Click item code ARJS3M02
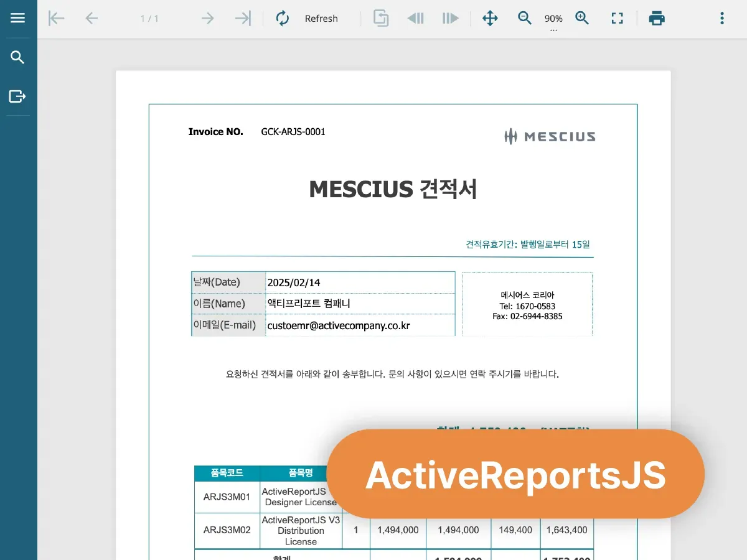Screen dimensions: 747x560 (x=227, y=530)
